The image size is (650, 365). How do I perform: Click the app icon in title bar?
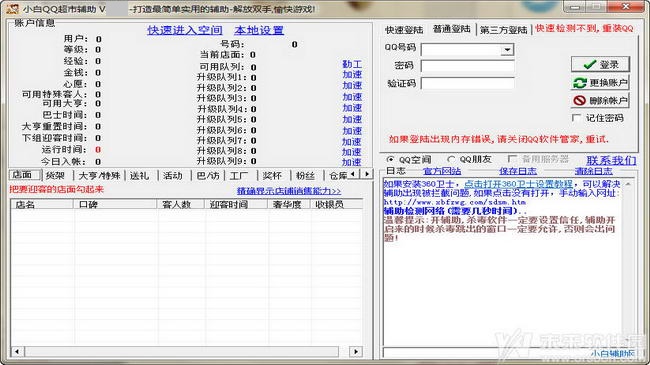click(x=12, y=9)
